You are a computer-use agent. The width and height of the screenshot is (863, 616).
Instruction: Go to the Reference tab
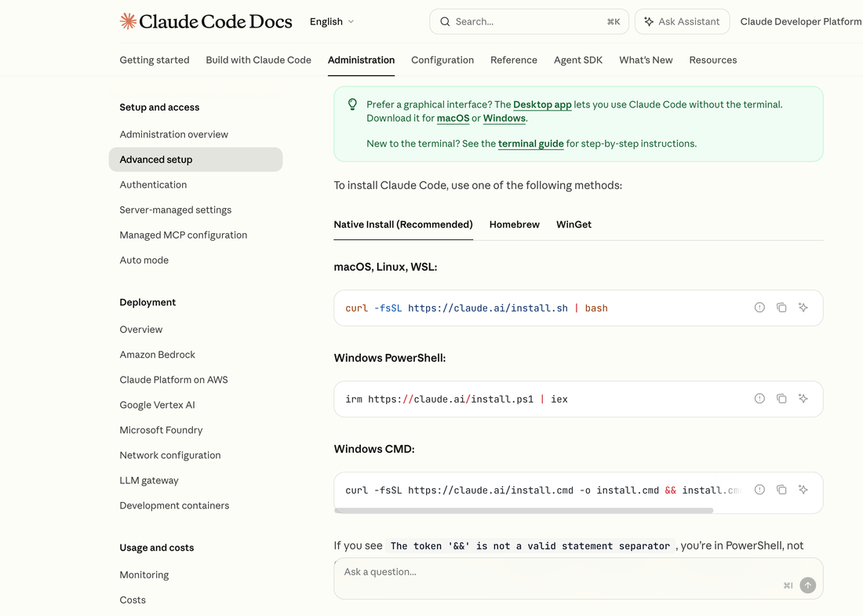coord(514,60)
